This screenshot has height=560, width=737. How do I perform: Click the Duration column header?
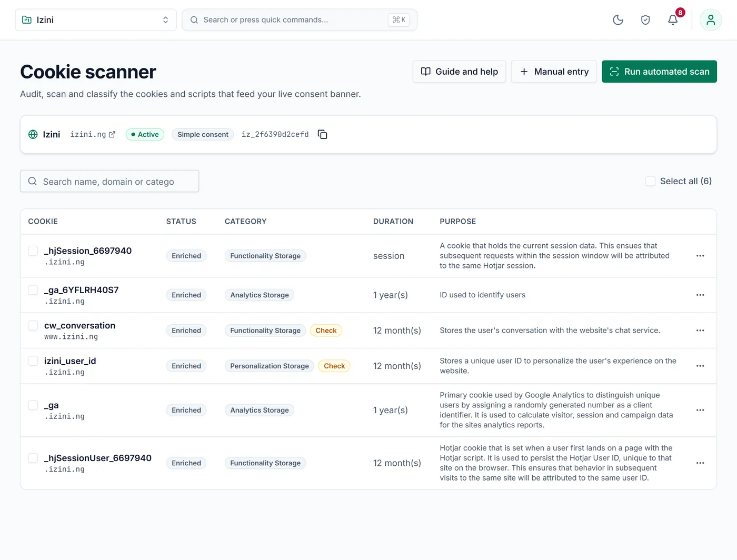pos(393,222)
